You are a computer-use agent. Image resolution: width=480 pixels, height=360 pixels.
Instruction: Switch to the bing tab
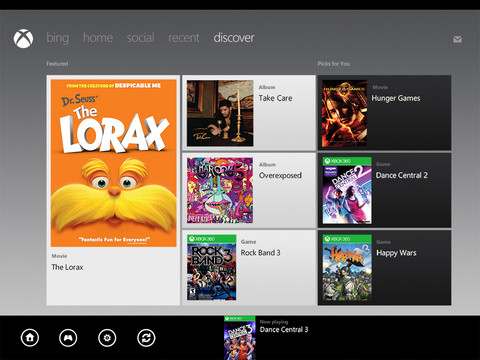pos(58,38)
